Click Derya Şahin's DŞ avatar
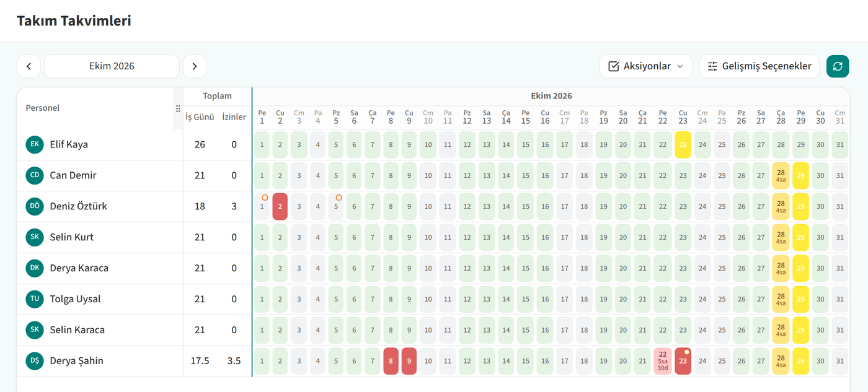This screenshot has height=392, width=868. point(35,361)
